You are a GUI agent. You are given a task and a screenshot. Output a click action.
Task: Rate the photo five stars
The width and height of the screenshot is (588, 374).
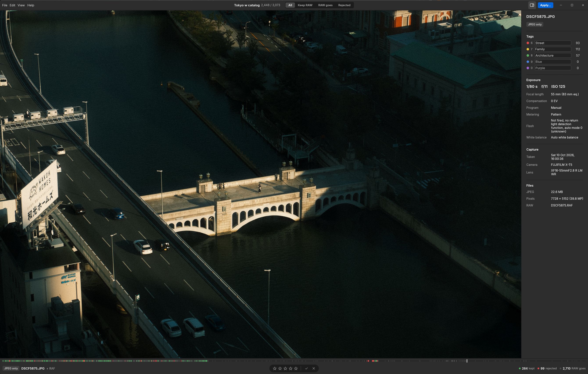point(296,368)
